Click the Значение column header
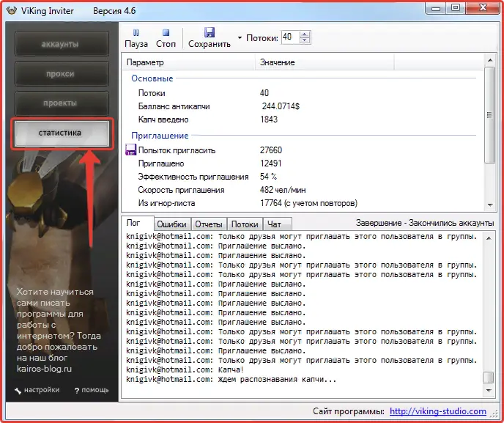504x423 pixels. click(x=325, y=62)
